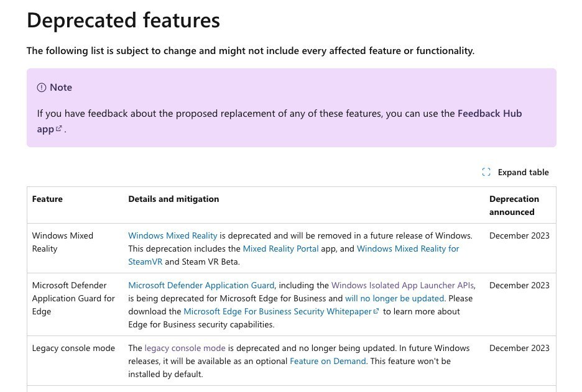
Task: Click the external link icon after Security Whitepaper
Action: click(x=376, y=311)
